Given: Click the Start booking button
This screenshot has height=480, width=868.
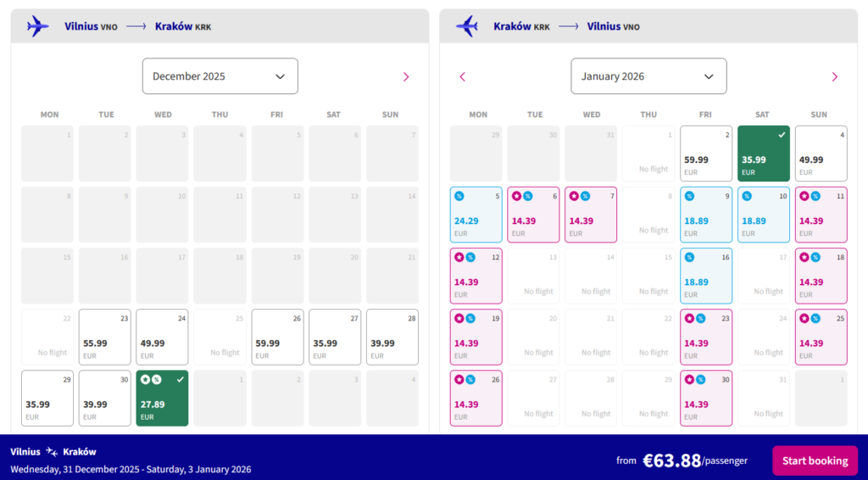Looking at the screenshot, I should click(815, 460).
